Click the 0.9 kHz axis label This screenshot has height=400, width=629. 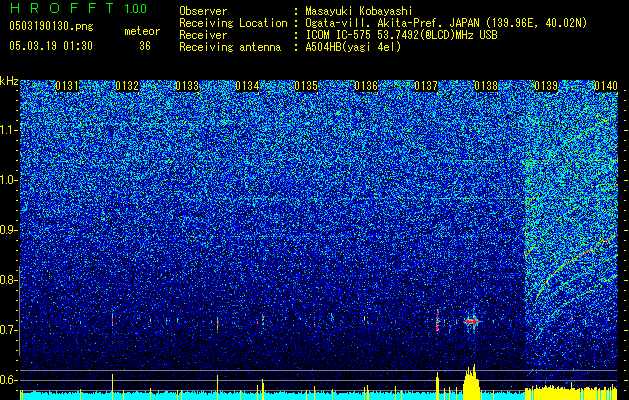tap(9, 230)
